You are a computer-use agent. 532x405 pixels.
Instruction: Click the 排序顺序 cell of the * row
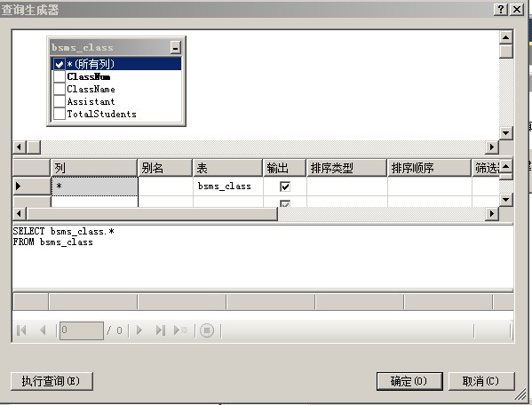click(x=430, y=187)
